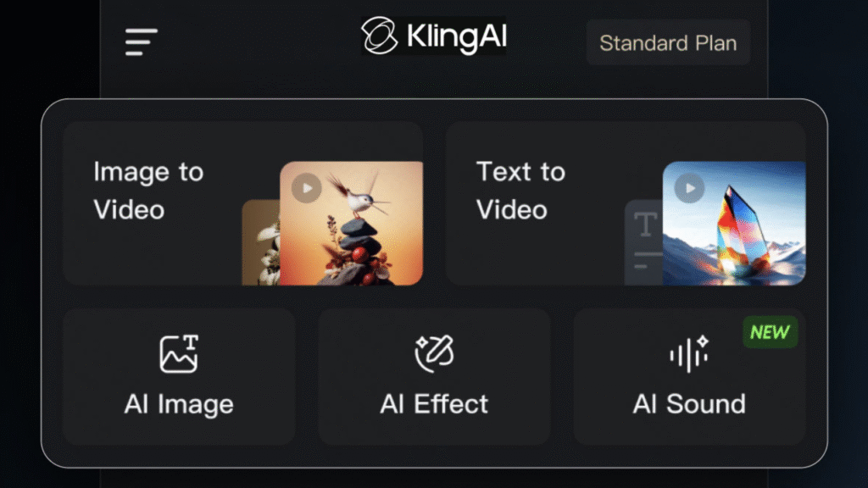
Task: Click the AI Image picture icon
Action: pos(179,354)
